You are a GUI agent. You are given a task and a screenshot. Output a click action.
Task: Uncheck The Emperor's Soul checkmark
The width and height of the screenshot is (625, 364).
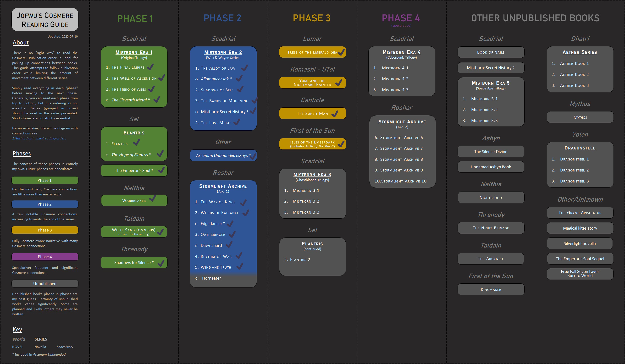161,170
